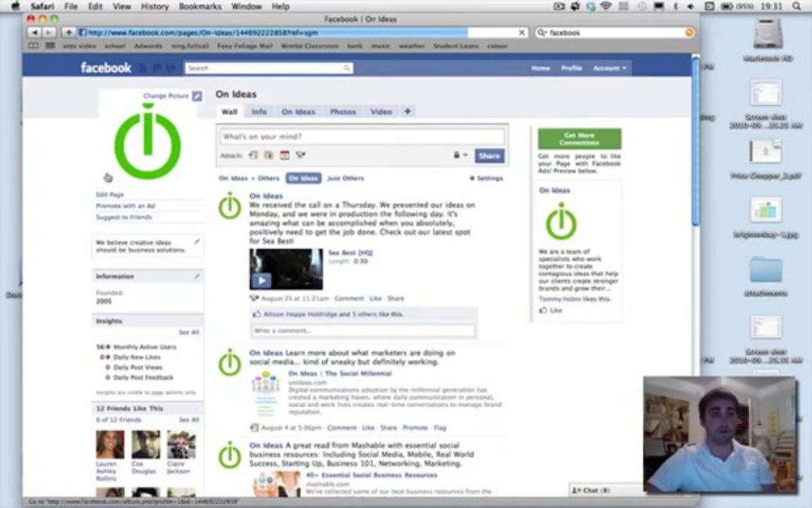This screenshot has height=508, width=812.
Task: Click Profile in the Facebook header
Action: (571, 68)
